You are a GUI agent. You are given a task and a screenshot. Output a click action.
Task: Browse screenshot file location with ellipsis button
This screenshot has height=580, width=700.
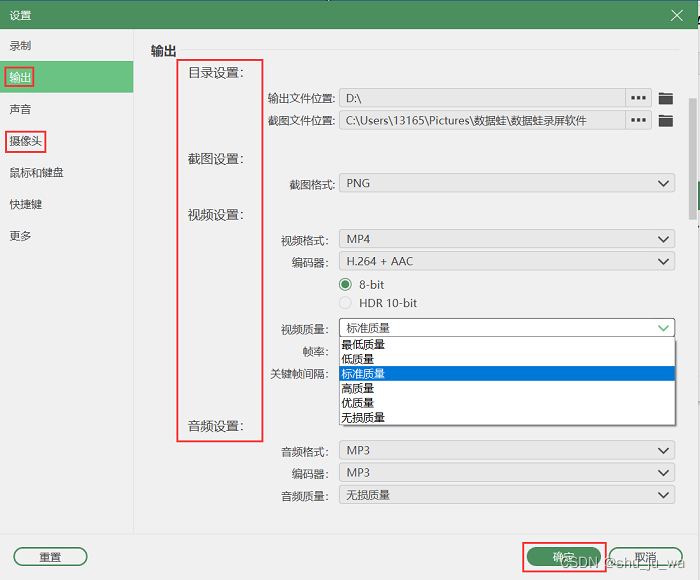[x=638, y=120]
